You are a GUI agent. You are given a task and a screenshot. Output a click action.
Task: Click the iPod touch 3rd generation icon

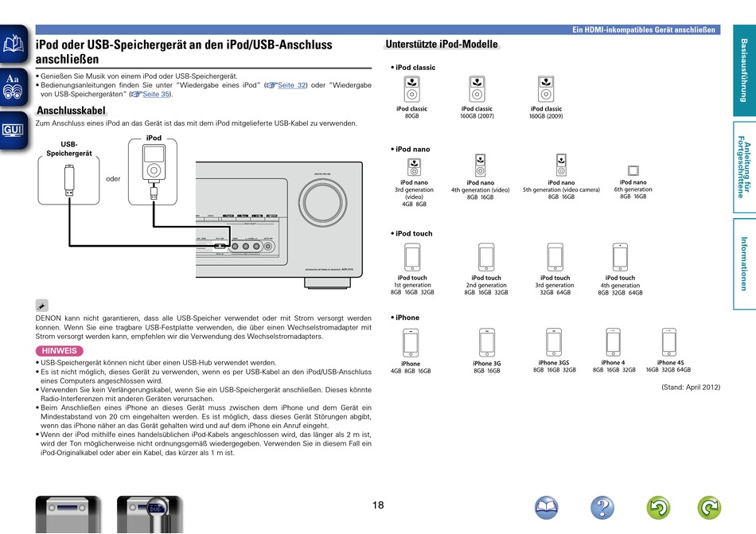(555, 257)
